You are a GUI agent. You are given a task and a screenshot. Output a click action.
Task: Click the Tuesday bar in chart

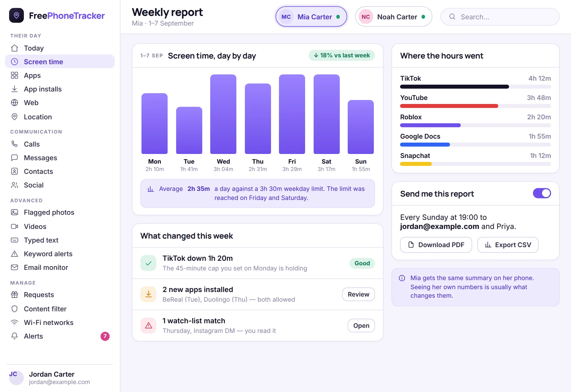coord(189,130)
